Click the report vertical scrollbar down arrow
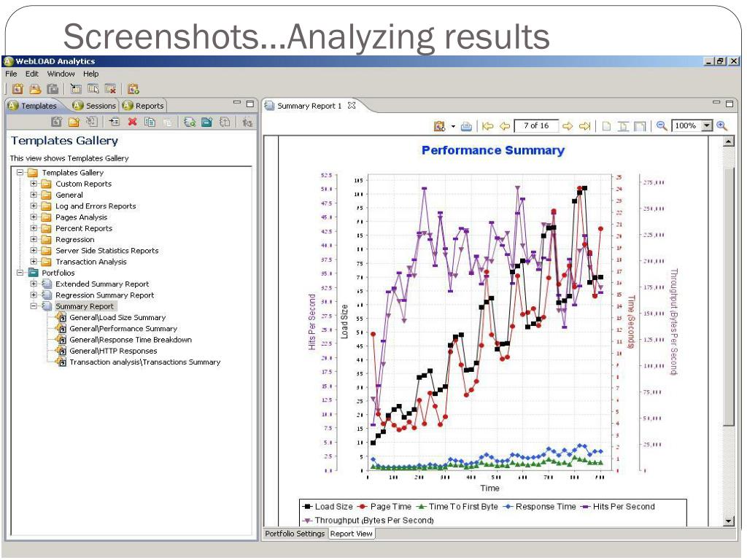This screenshot has width=747, height=560. (x=729, y=521)
